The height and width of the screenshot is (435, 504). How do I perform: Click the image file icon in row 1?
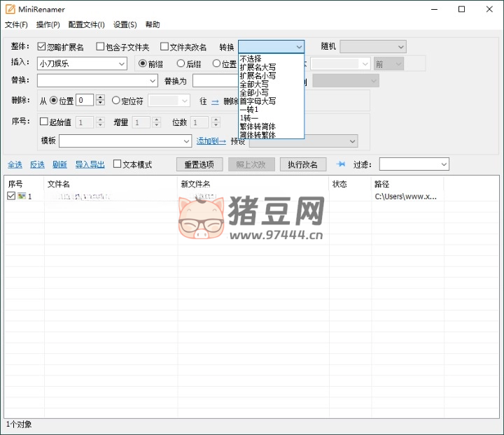click(x=22, y=197)
